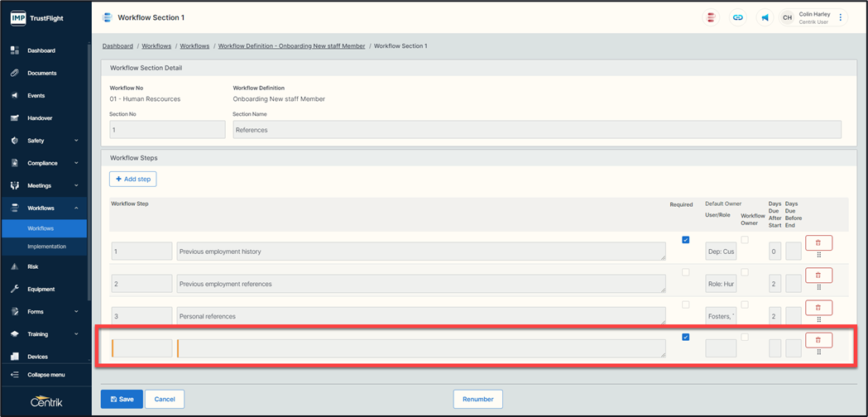Click the blue link icon in header
This screenshot has height=417, width=868.
(x=738, y=17)
